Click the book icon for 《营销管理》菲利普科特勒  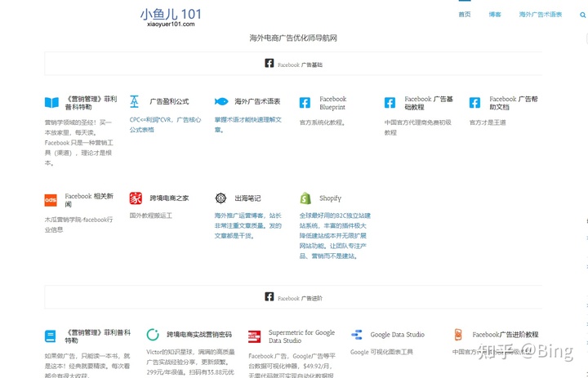point(51,102)
